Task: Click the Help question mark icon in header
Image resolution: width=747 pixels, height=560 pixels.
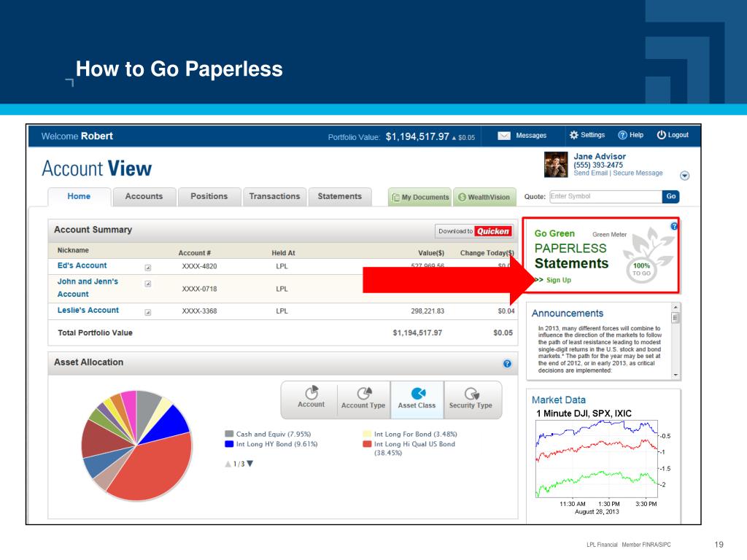Action: pos(622,135)
